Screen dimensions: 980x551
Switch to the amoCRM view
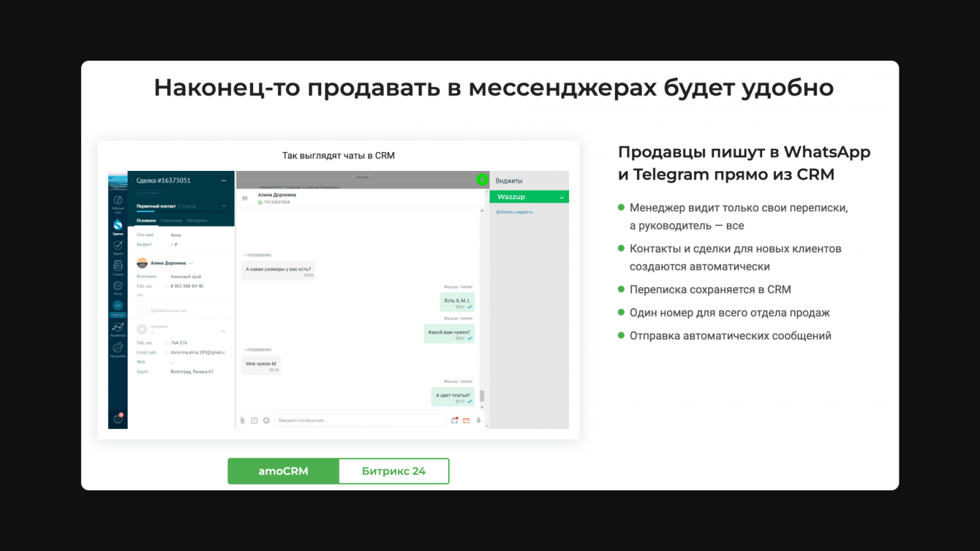coord(283,471)
